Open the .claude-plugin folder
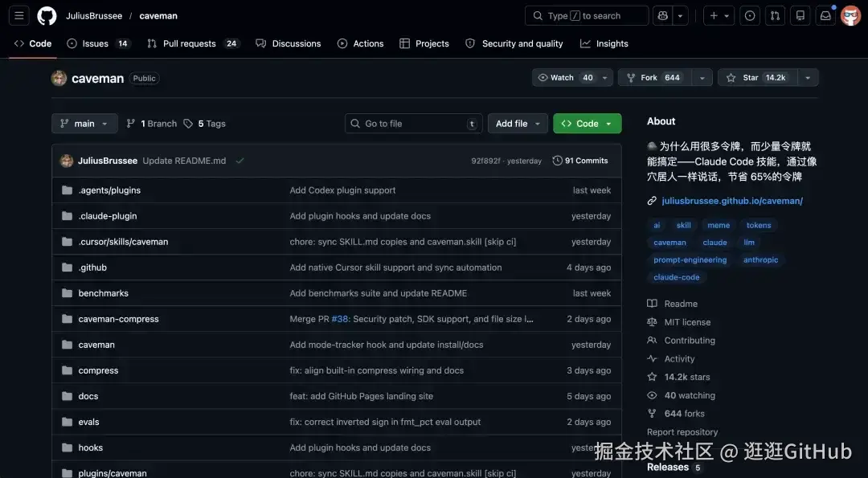The image size is (868, 478). point(108,216)
